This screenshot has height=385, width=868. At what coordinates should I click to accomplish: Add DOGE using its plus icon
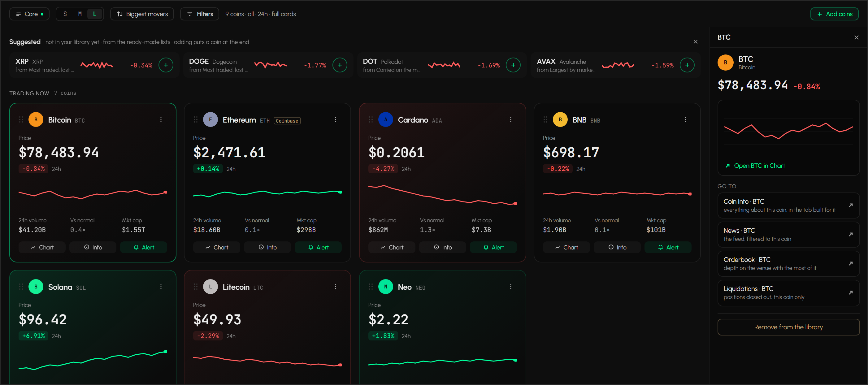pos(340,65)
